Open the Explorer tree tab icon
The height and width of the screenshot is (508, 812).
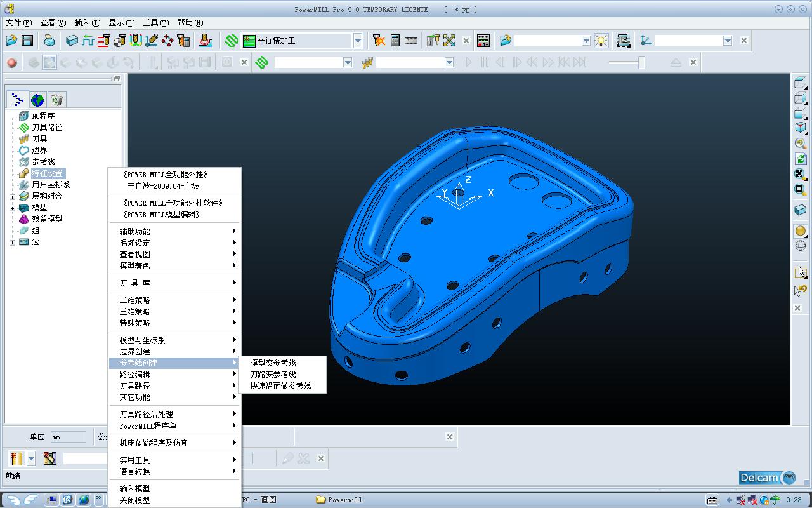coord(18,100)
